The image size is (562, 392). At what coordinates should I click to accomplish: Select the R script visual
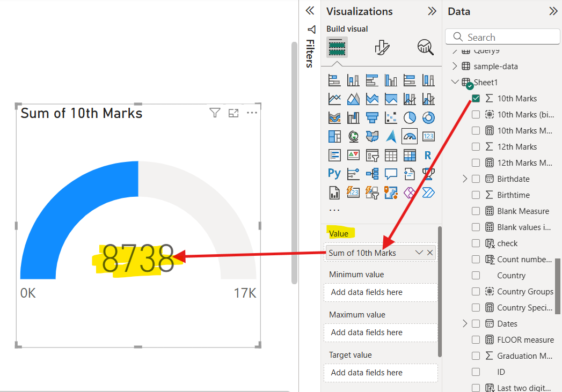428,155
